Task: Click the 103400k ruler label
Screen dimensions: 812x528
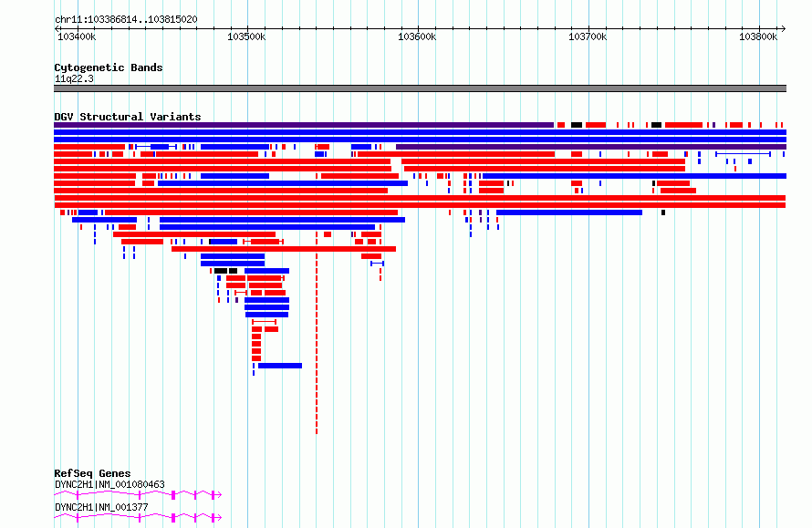Action: 77,36
